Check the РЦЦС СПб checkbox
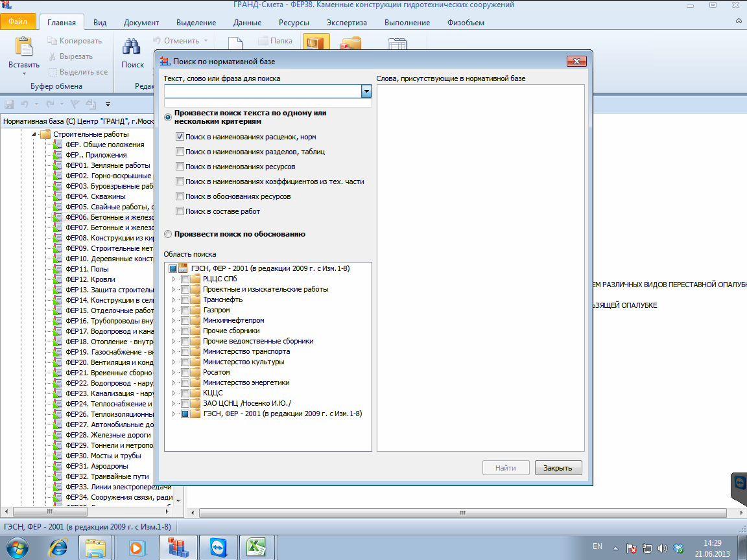747x560 pixels. tap(185, 279)
